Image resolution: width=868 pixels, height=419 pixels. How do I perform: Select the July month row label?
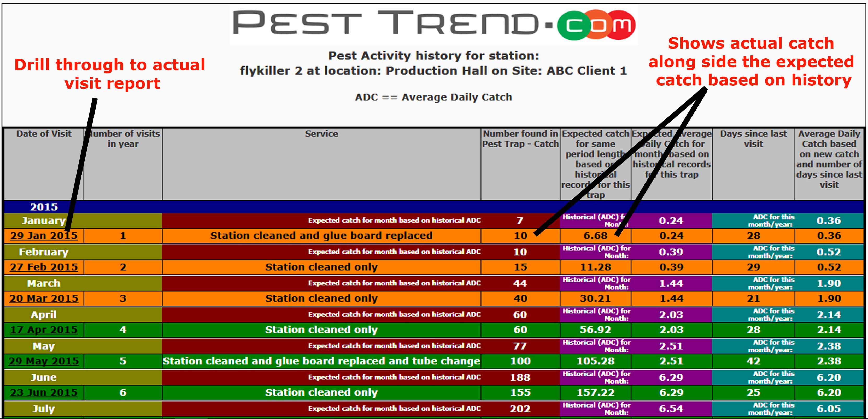click(x=44, y=408)
